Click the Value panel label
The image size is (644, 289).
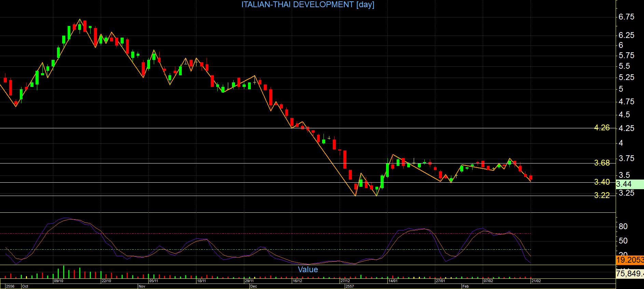pos(308,270)
